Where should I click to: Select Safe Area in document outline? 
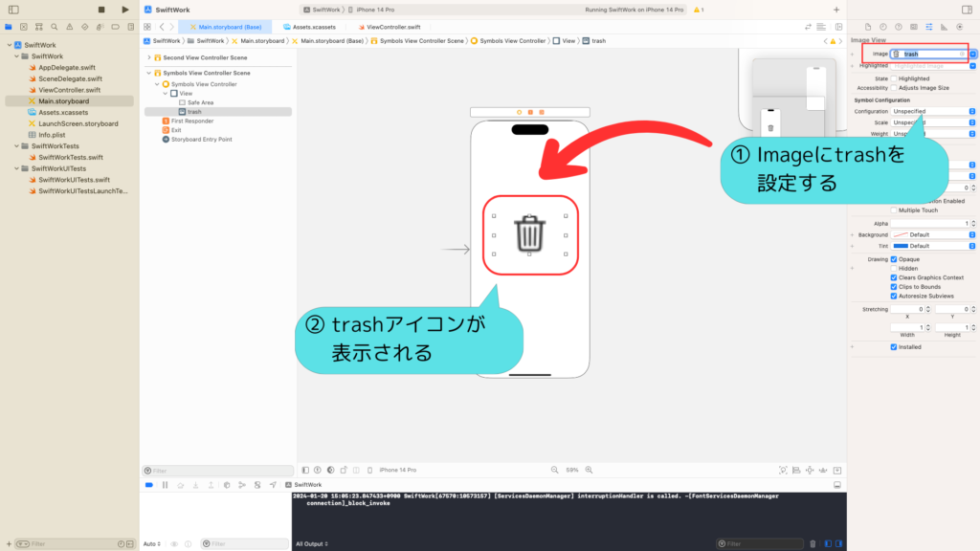[x=201, y=102]
